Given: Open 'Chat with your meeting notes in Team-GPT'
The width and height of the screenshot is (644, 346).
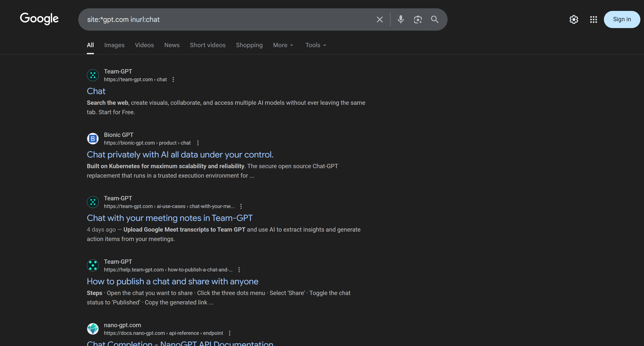Looking at the screenshot, I should pos(169,218).
